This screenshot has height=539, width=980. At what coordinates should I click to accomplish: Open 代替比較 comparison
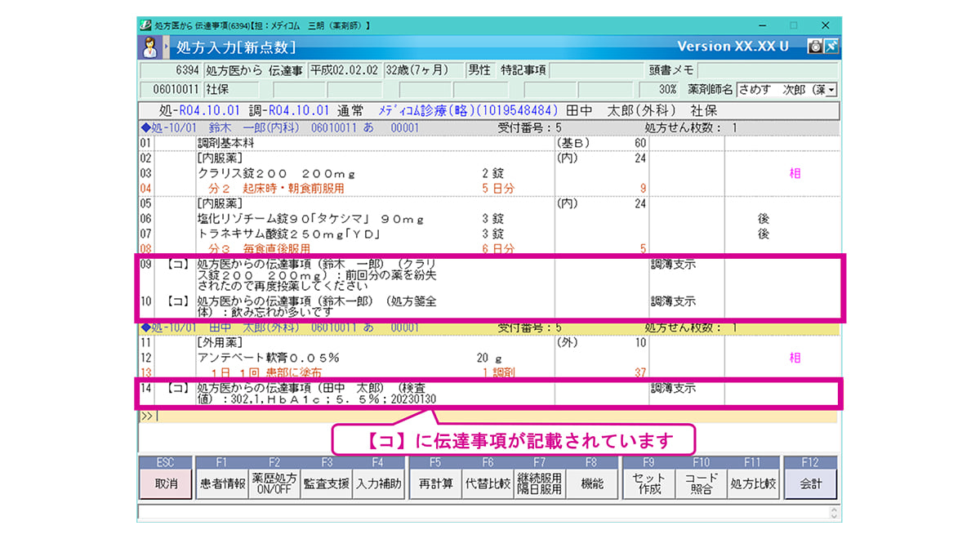487,483
